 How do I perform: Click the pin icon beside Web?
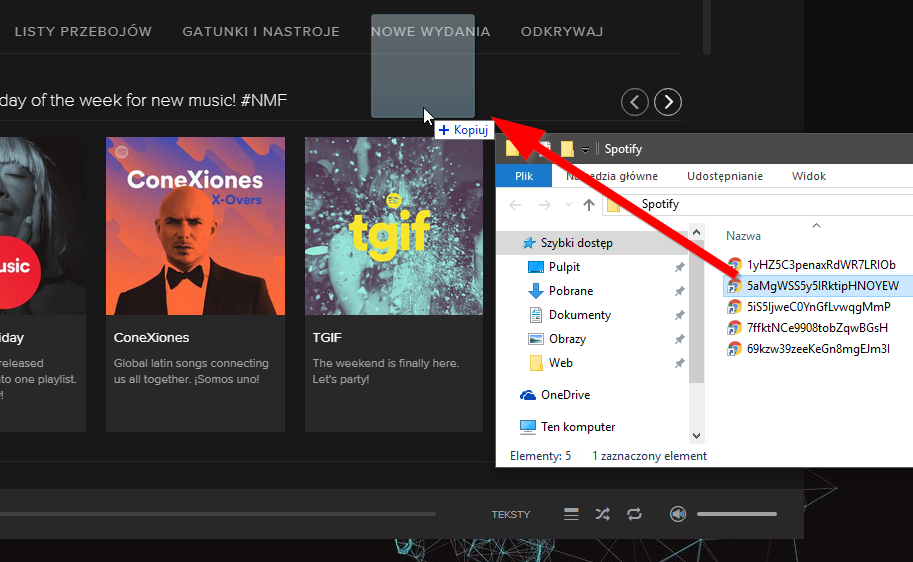[x=679, y=363]
